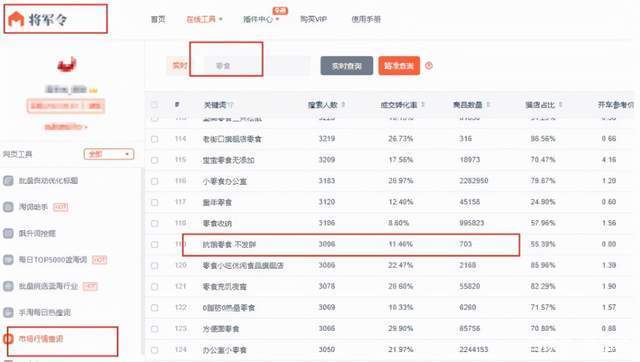Click the icon beside 手淘每日热搜词
This screenshot has width=640, height=362.
point(8,313)
